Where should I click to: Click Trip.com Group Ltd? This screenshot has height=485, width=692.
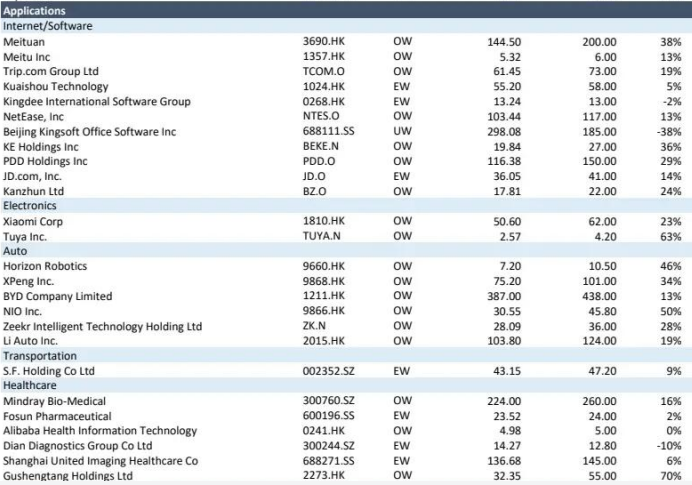51,71
